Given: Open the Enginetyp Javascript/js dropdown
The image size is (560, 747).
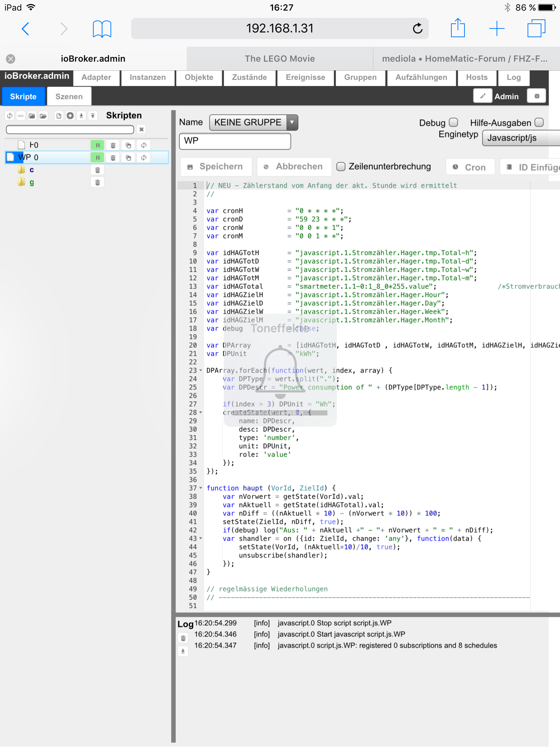Looking at the screenshot, I should [x=521, y=138].
